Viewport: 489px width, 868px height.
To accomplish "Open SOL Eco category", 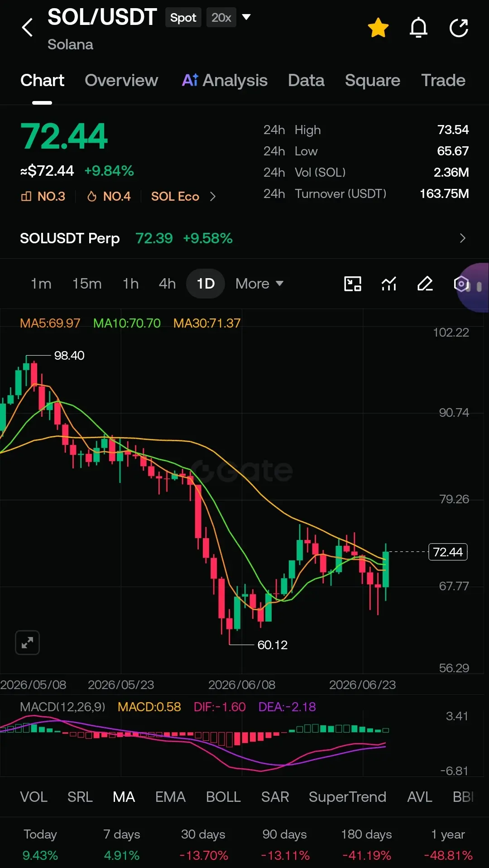I will coord(175,196).
